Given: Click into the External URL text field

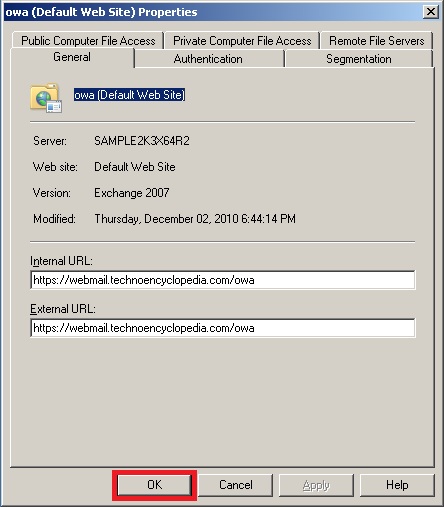Looking at the screenshot, I should coord(223,328).
